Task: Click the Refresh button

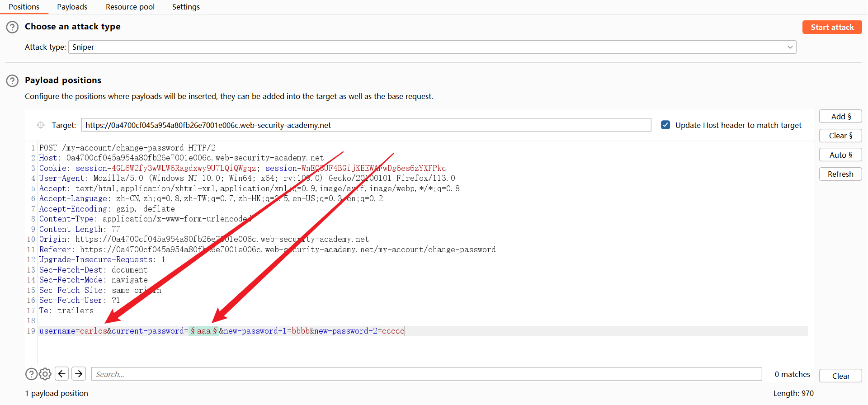Action: (x=840, y=174)
